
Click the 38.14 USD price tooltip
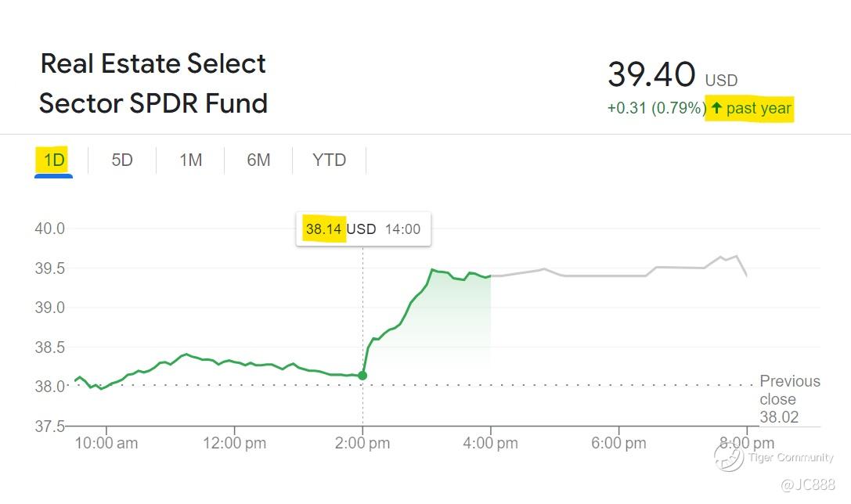click(x=362, y=229)
